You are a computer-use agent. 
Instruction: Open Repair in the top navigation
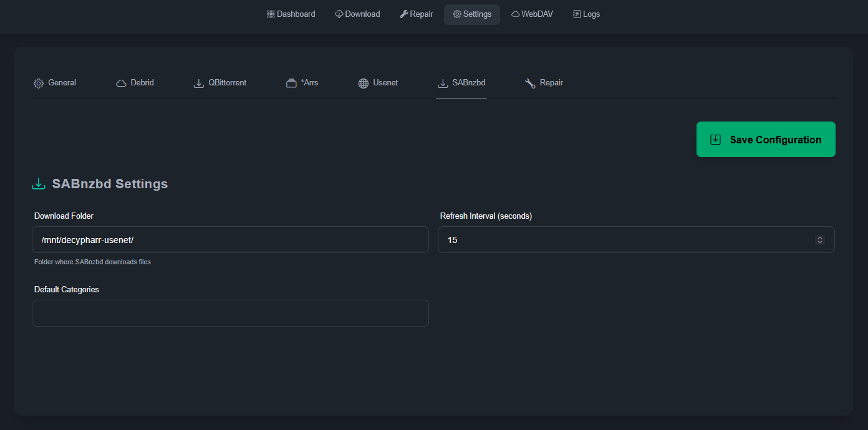(x=417, y=14)
